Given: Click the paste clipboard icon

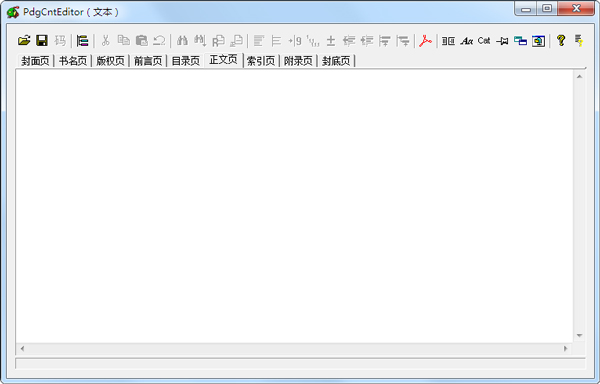Looking at the screenshot, I should (142, 41).
